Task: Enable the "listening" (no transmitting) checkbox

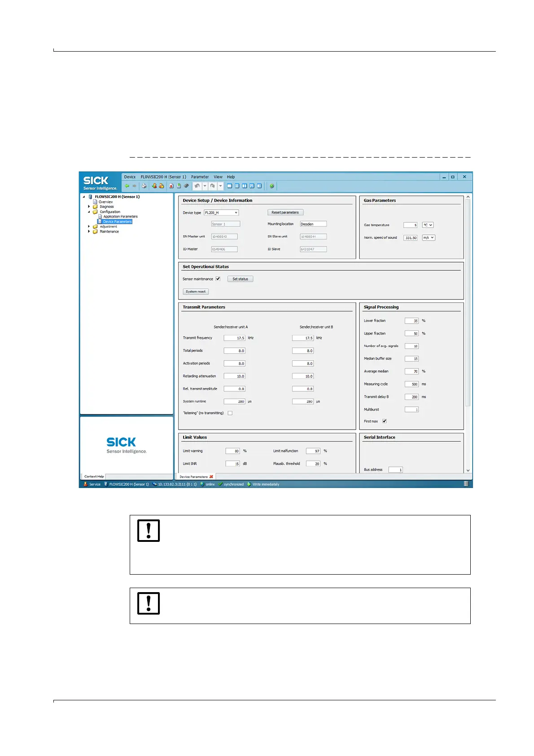Action: (230, 413)
